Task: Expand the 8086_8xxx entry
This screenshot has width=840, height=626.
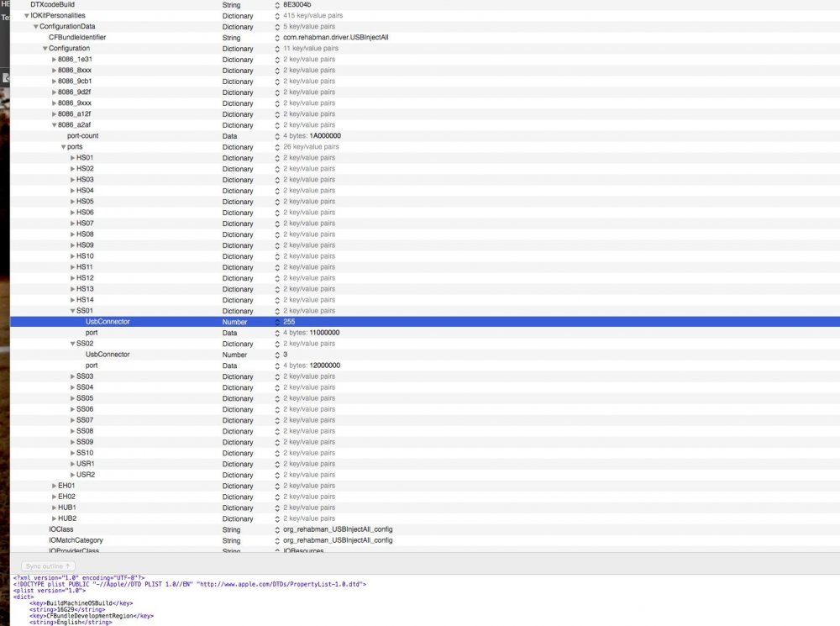Action: pyautogui.click(x=54, y=71)
